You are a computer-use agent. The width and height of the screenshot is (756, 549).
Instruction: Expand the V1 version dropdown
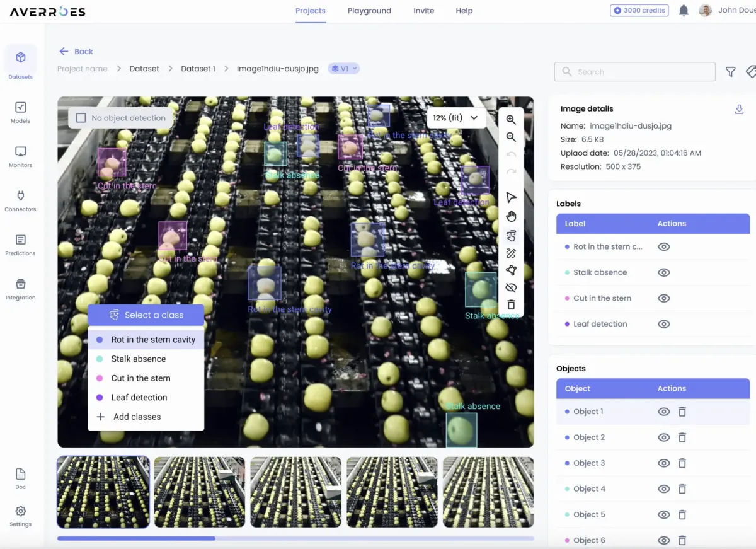pos(344,69)
